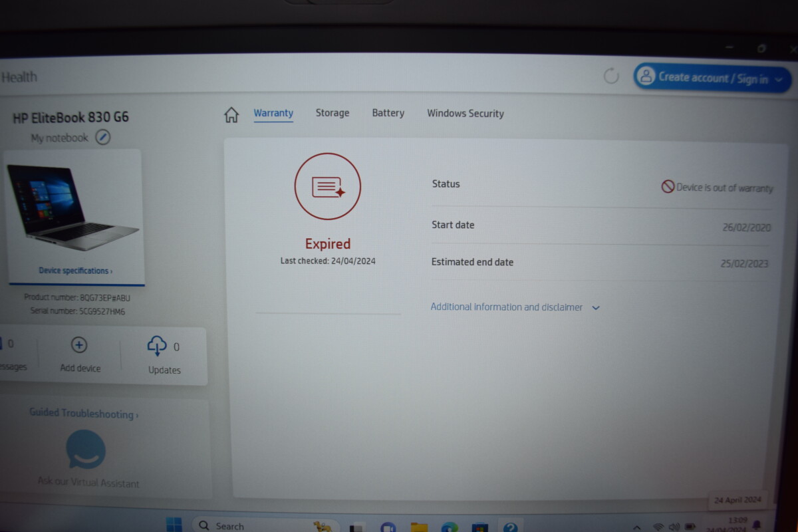The image size is (798, 532).
Task: Click the My notebook label
Action: pos(60,138)
